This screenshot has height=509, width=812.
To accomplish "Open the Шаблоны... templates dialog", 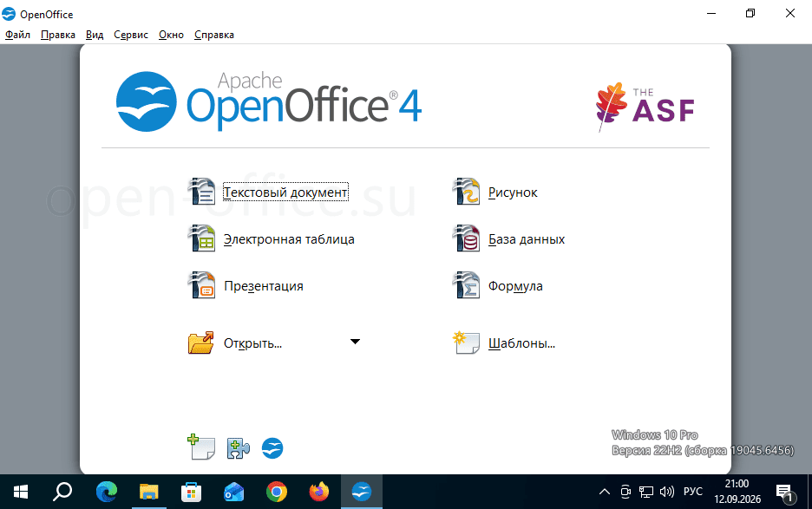I will 521,343.
